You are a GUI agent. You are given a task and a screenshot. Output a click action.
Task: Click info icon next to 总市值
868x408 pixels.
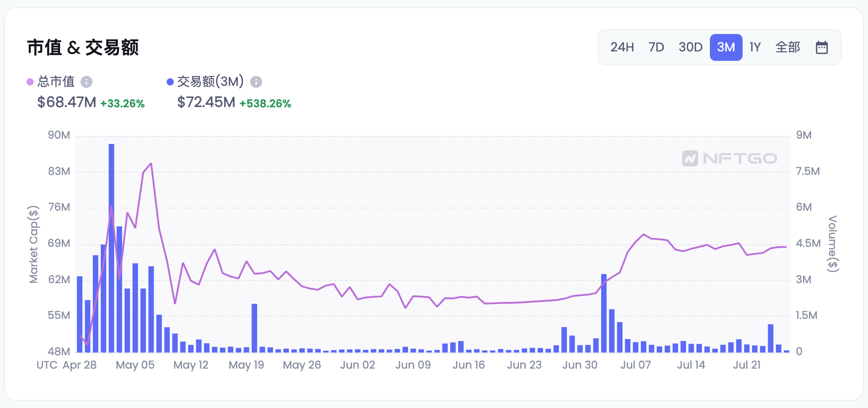pyautogui.click(x=86, y=82)
